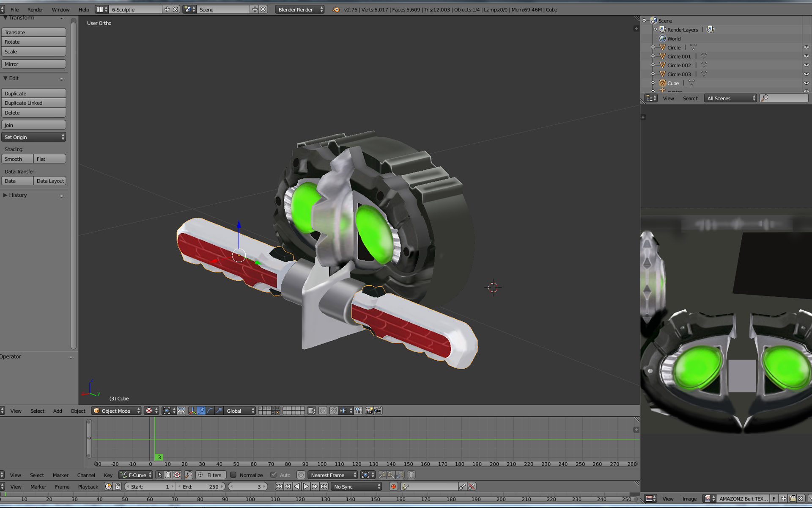Click the delete keyframe crossed-key icon

click(472, 487)
